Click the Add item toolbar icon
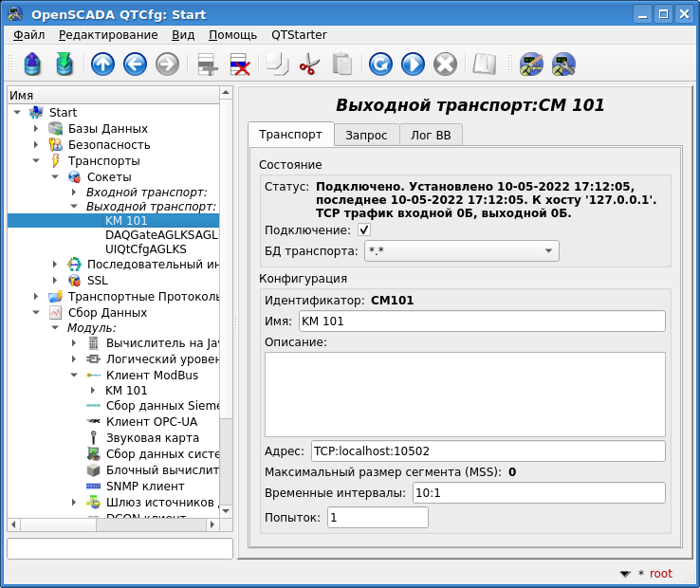 tap(207, 64)
